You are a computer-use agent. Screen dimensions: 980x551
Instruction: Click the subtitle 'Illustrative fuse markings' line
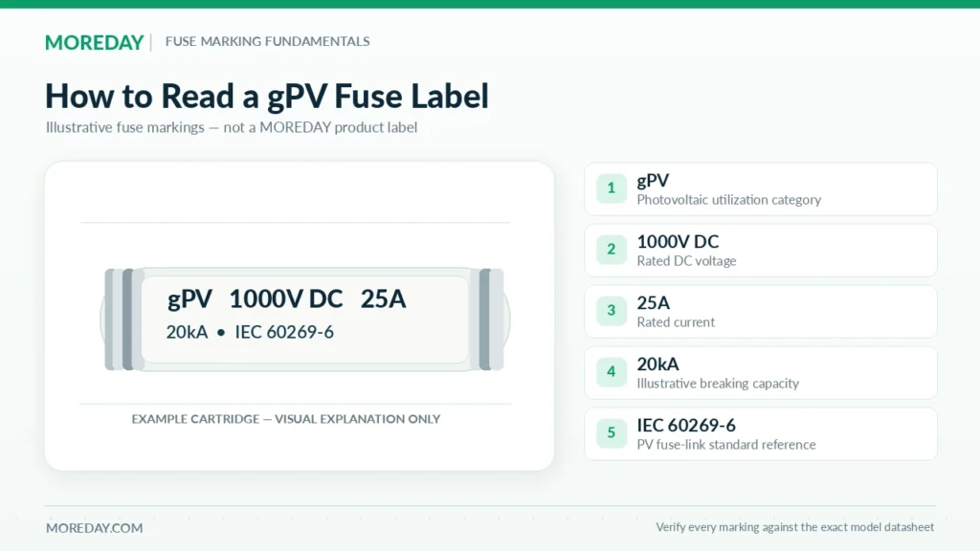coord(232,127)
